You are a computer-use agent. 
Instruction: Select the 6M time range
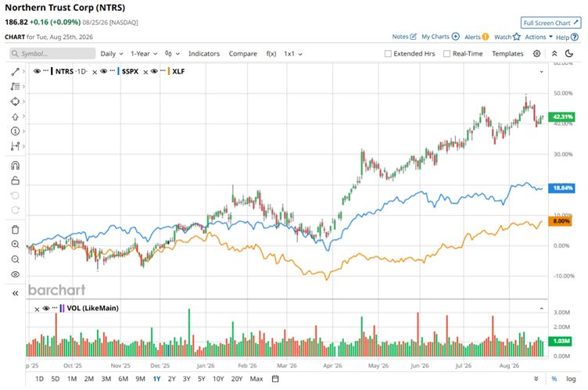(x=123, y=379)
